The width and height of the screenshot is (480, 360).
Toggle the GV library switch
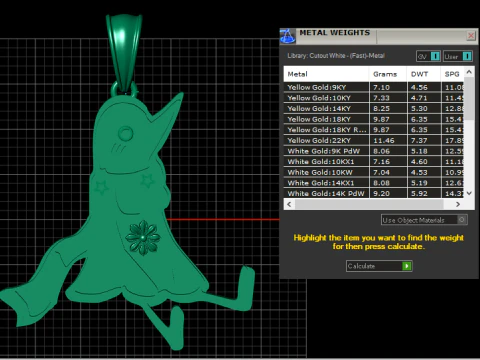click(428, 56)
